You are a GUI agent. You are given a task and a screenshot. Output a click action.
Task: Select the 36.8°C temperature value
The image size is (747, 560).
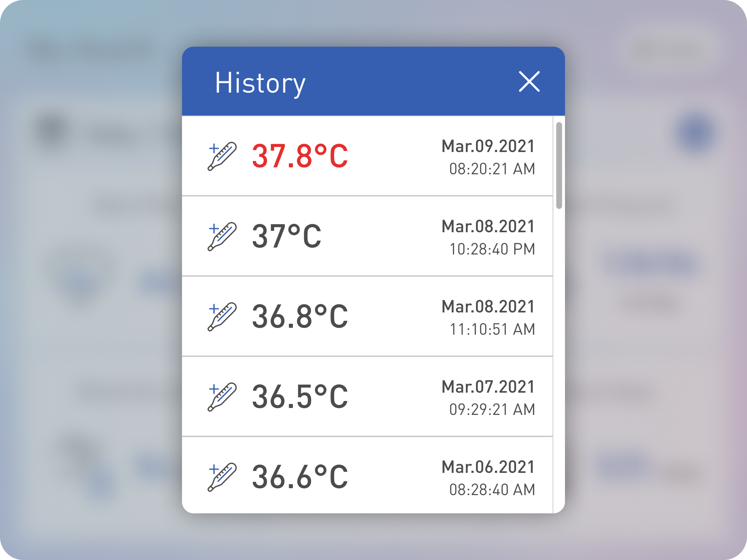coord(300,316)
